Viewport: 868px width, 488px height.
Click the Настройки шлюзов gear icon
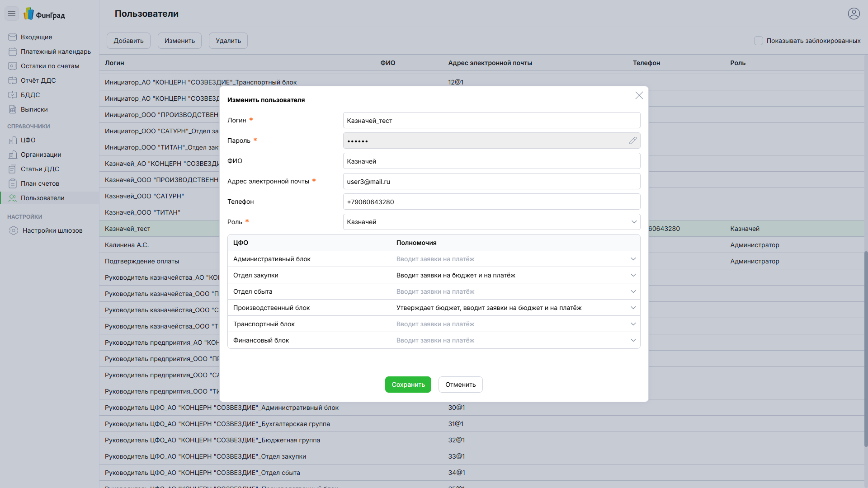(14, 230)
